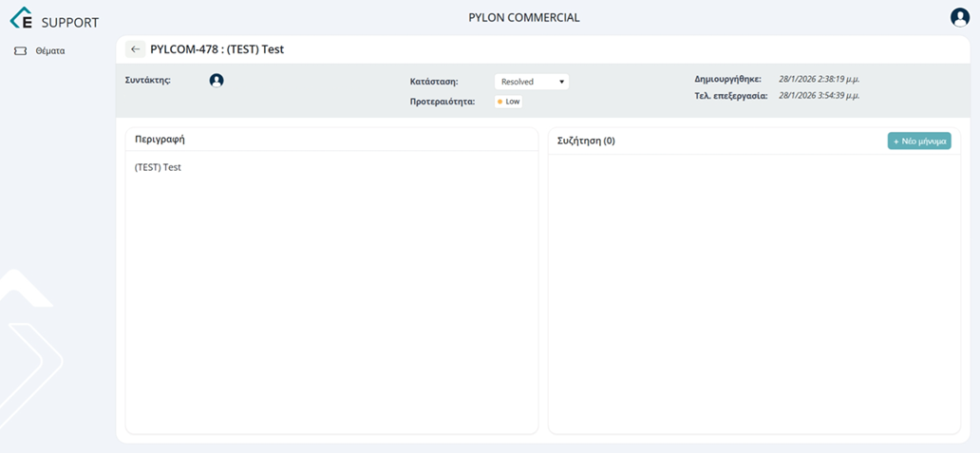Click the back arrow beside PYLCOM-478
Viewport: 980px width, 453px height.
(136, 49)
